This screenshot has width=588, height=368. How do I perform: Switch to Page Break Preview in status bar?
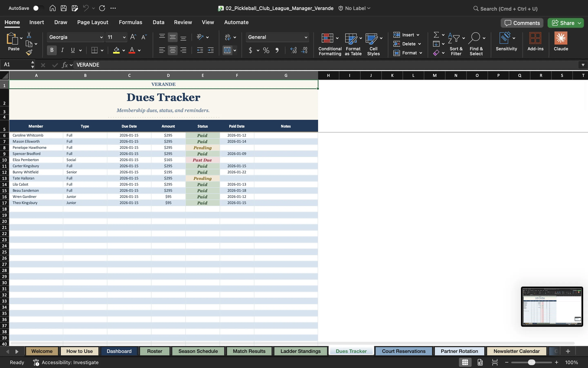point(495,362)
